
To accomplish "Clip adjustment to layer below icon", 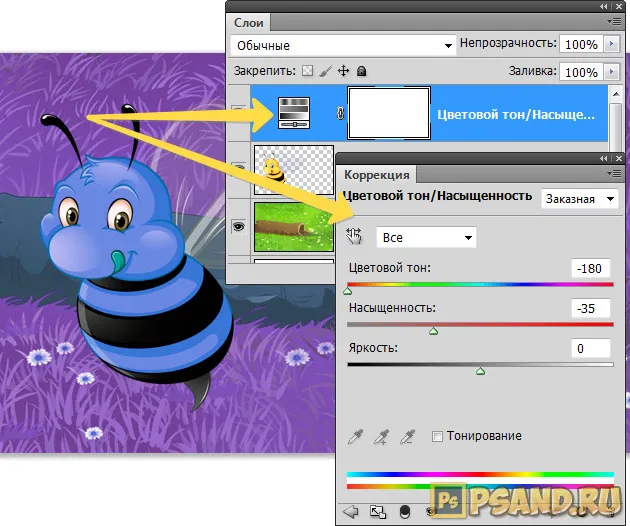I will [x=405, y=512].
